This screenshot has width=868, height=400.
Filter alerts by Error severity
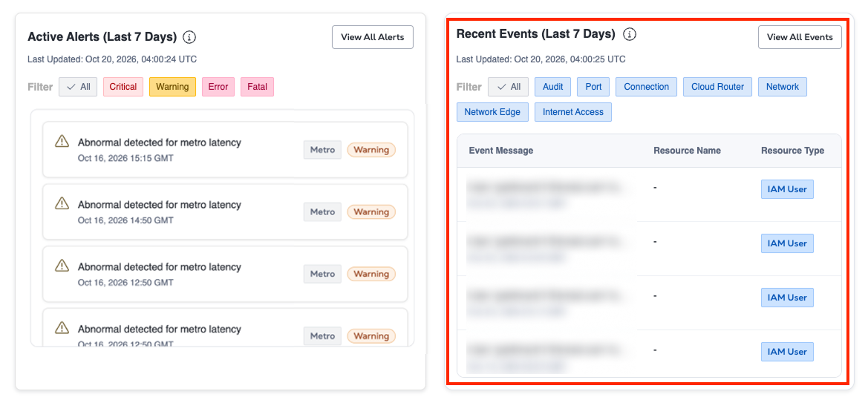(218, 87)
